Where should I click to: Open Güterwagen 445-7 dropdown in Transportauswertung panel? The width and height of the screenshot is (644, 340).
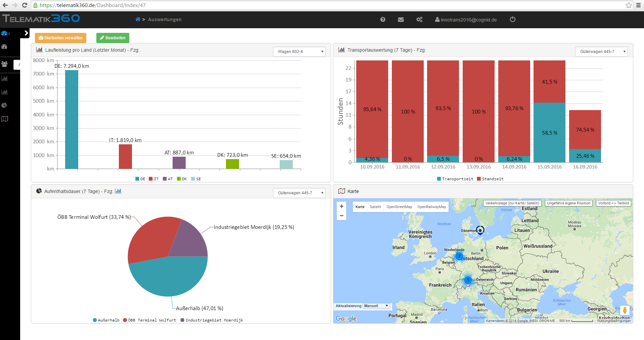(601, 51)
